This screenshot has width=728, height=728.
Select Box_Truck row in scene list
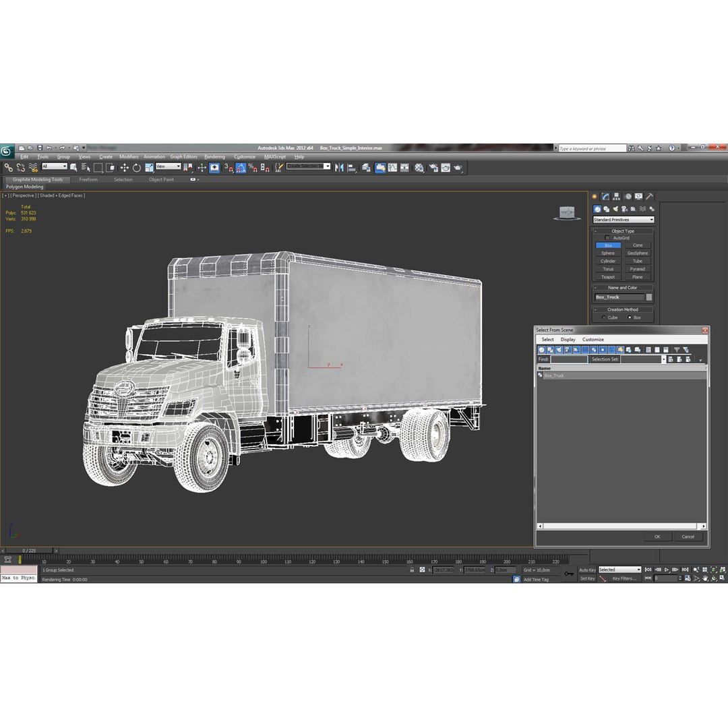pos(621,375)
